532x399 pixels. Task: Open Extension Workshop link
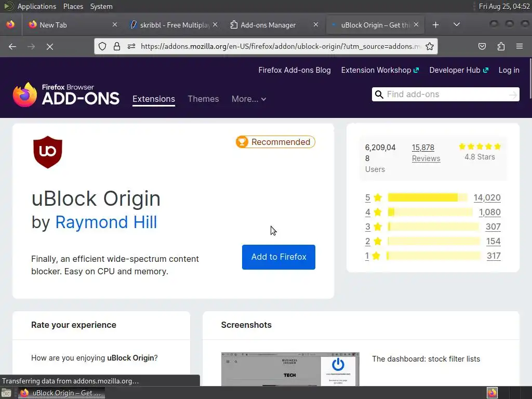coord(380,70)
